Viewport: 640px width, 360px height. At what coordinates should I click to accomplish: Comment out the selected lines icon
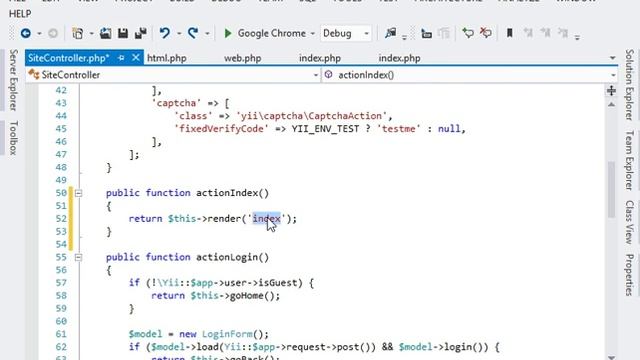point(427,33)
